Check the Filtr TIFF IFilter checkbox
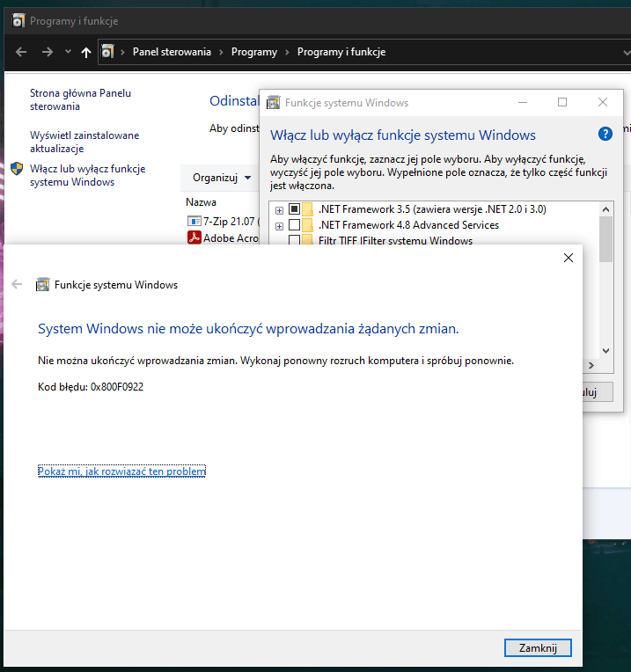Screen dimensions: 631x672 (x=295, y=239)
